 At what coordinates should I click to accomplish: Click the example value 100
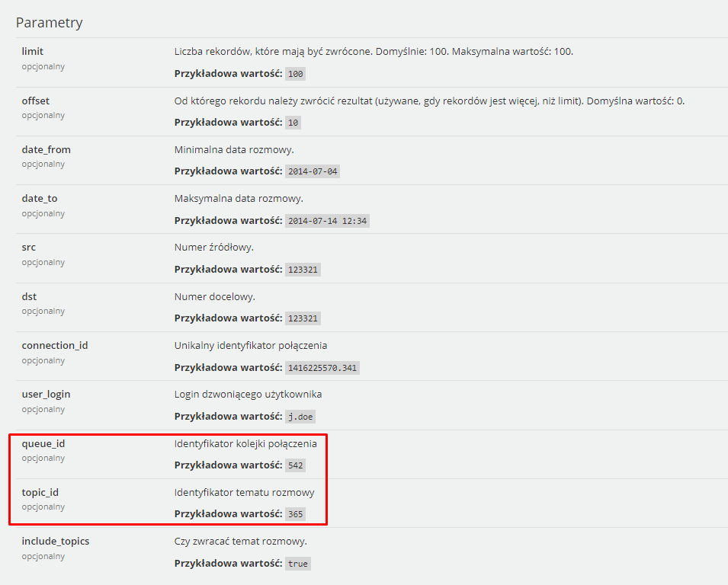coord(295,74)
